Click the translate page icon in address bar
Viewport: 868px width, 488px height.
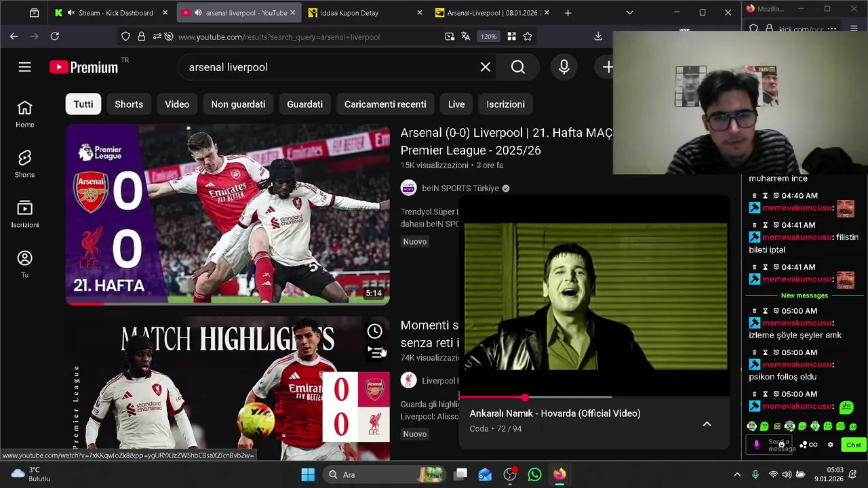(465, 37)
